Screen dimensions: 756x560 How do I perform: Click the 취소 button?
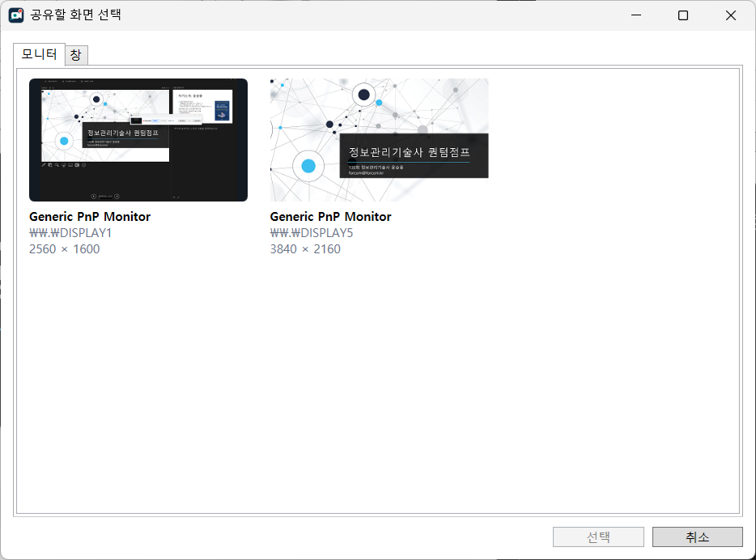coord(697,537)
